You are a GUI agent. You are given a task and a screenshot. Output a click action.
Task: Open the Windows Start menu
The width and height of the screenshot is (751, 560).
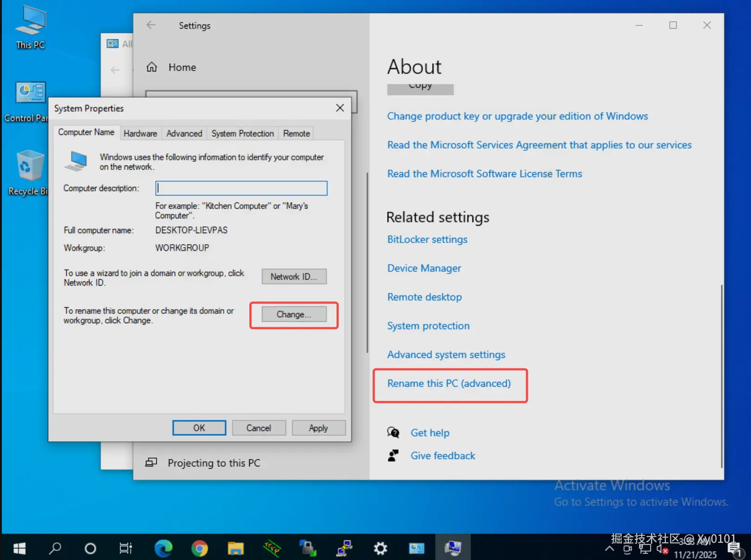19,549
